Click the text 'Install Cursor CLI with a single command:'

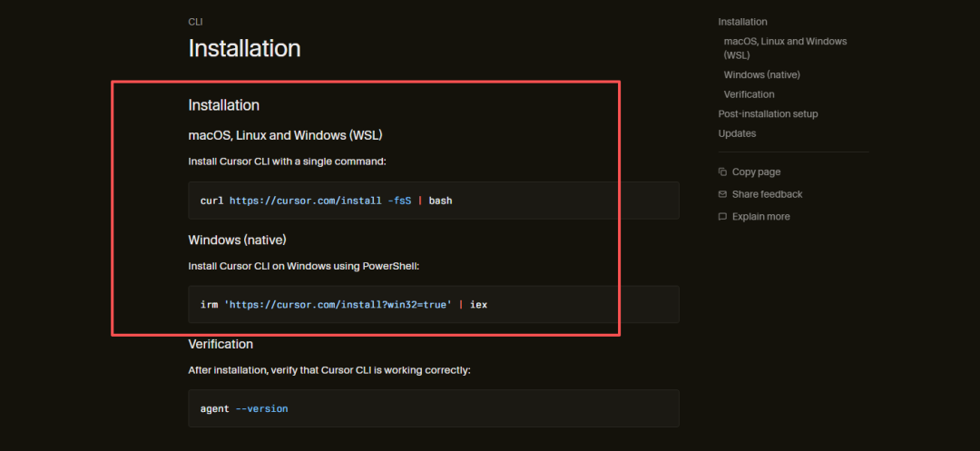pos(288,162)
